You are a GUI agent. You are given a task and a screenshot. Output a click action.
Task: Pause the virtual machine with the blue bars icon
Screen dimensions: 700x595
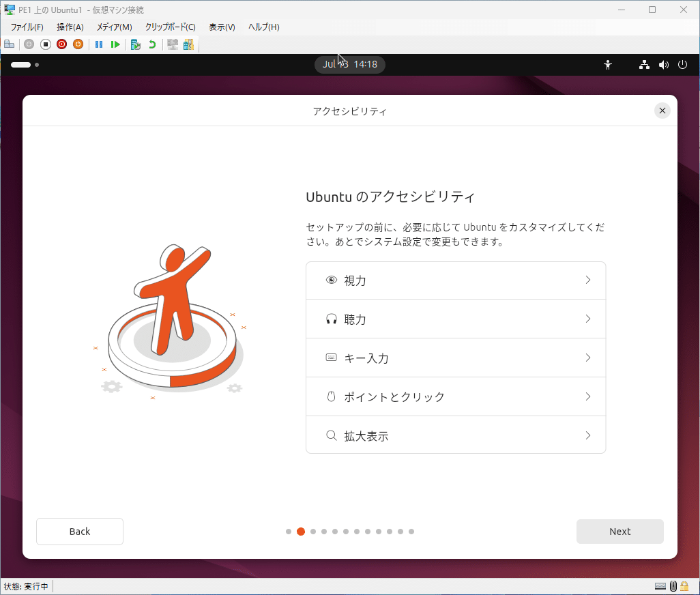(99, 44)
